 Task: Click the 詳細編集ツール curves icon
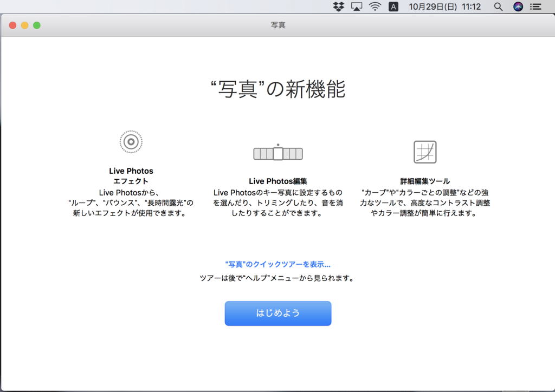tap(425, 152)
